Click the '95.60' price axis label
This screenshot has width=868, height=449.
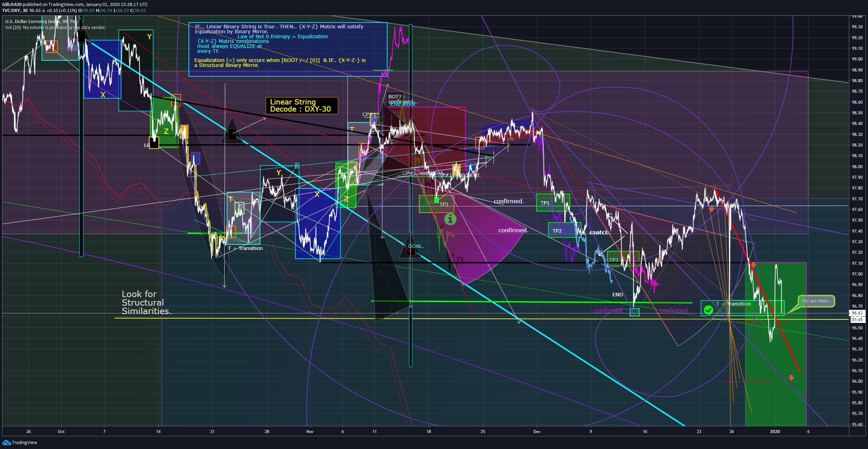point(857,424)
